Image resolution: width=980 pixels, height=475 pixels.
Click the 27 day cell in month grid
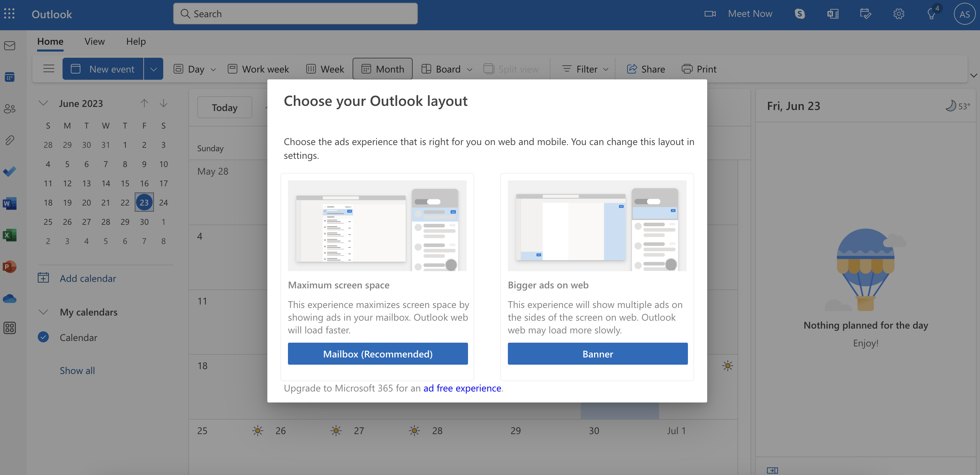click(385, 448)
